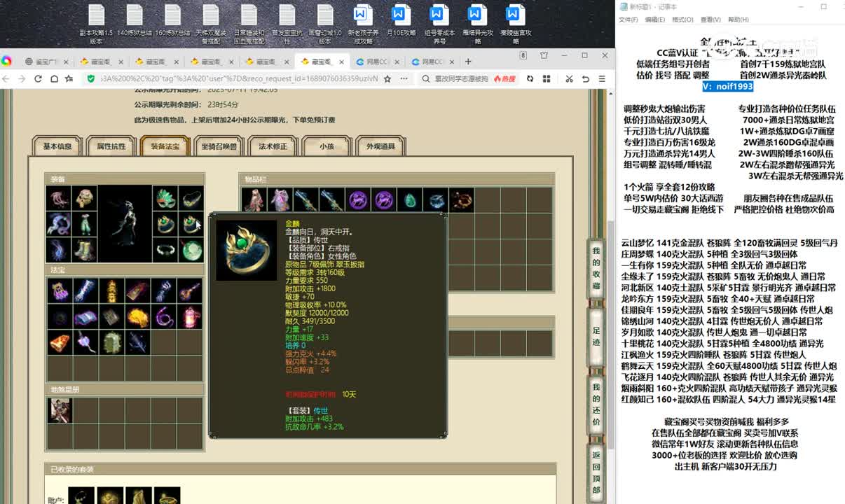The height and width of the screenshot is (504, 845).
Task: Click the purple spiral in the 法宝 grid
Action: pyautogui.click(x=165, y=316)
